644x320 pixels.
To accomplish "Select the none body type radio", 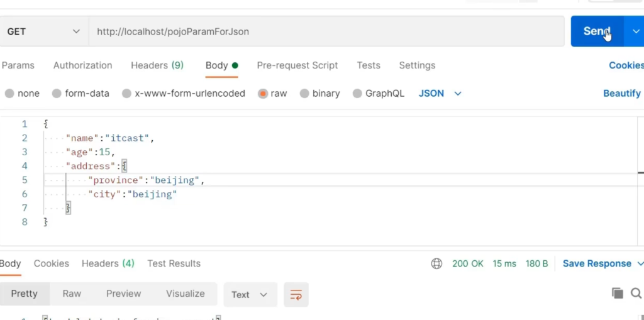I will (x=10, y=94).
